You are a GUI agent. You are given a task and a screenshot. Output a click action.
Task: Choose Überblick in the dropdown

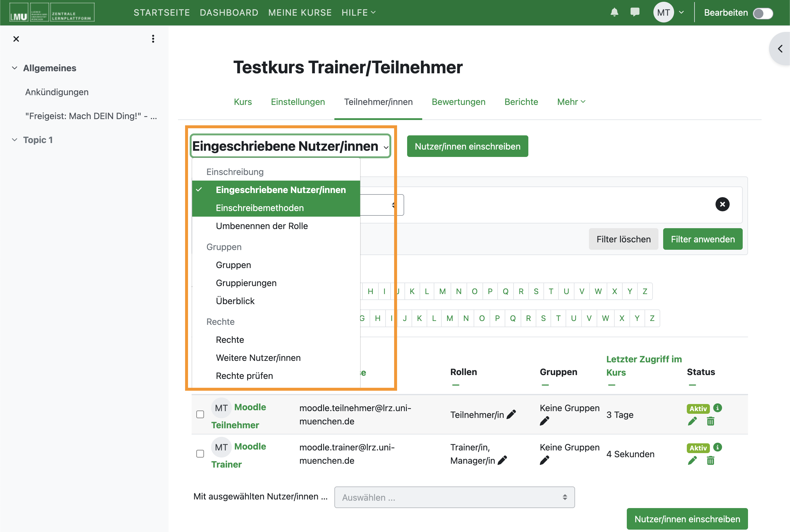pyautogui.click(x=276, y=301)
